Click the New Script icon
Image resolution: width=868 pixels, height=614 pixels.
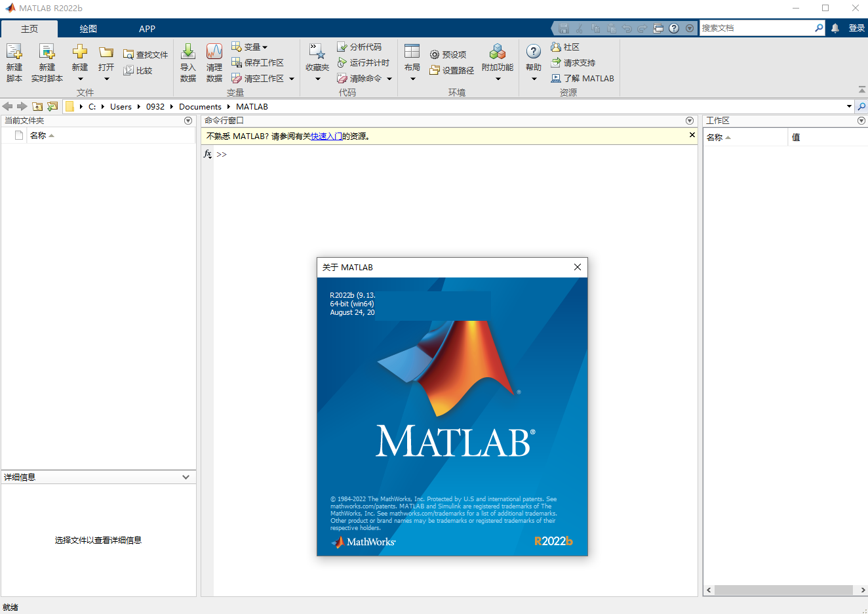pyautogui.click(x=14, y=52)
